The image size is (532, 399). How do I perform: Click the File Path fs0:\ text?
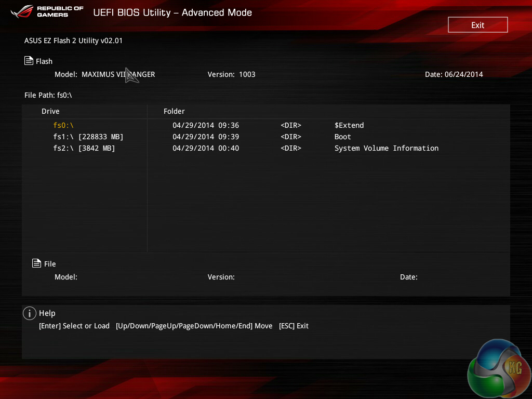click(48, 95)
